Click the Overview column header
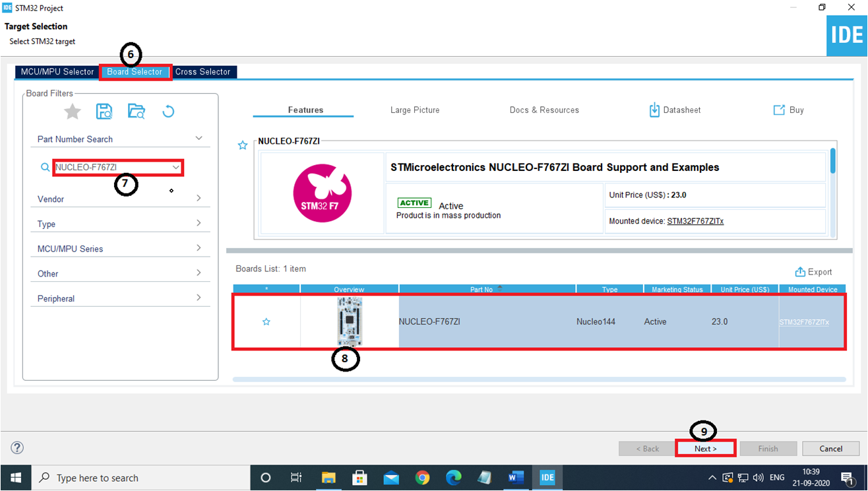 pyautogui.click(x=350, y=289)
